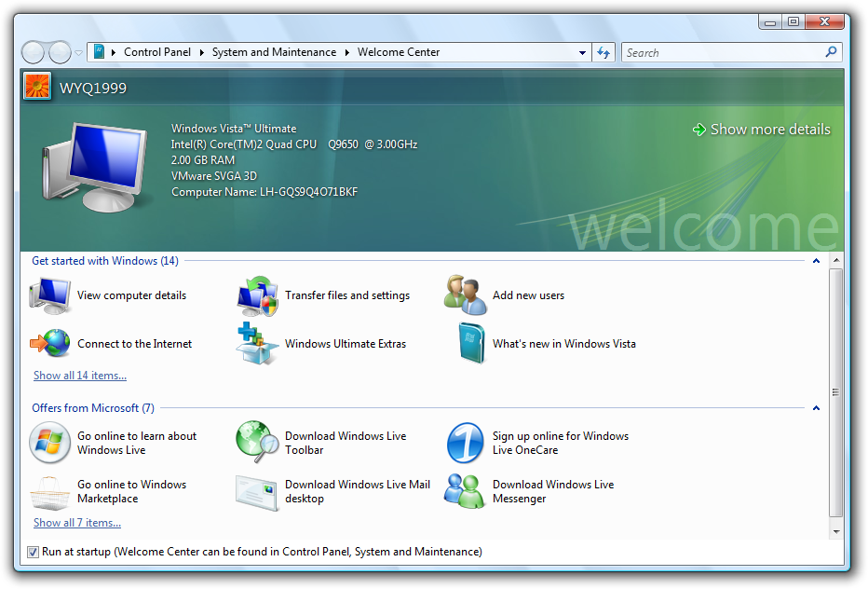Viewport: 868px width, 589px height.
Task: Click the Download Windows Live Toolbar icon
Action: (257, 443)
